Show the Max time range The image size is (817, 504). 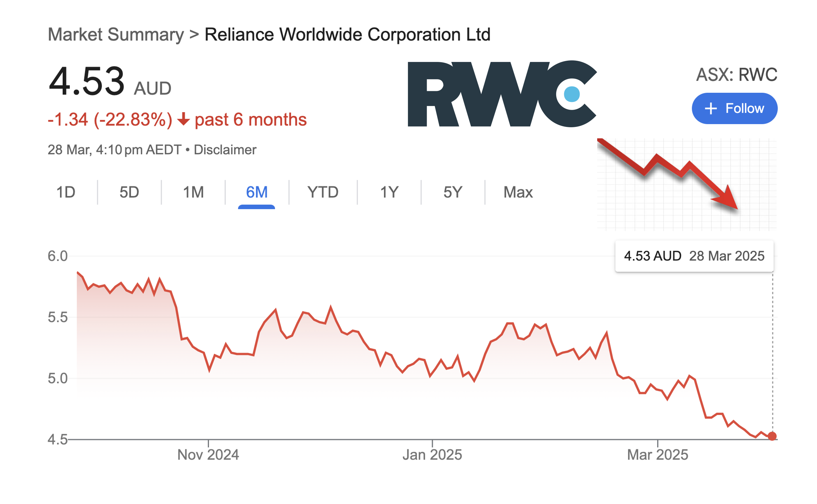click(x=518, y=192)
